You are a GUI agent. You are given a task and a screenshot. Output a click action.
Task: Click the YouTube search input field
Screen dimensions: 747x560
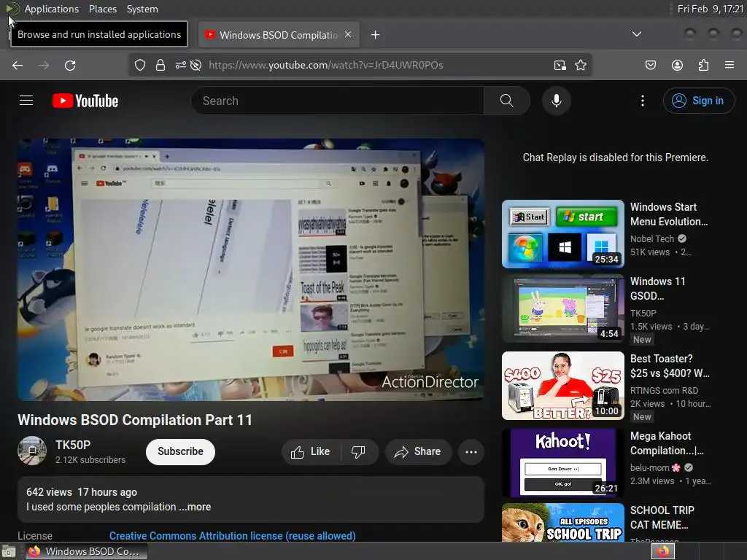pyautogui.click(x=337, y=101)
